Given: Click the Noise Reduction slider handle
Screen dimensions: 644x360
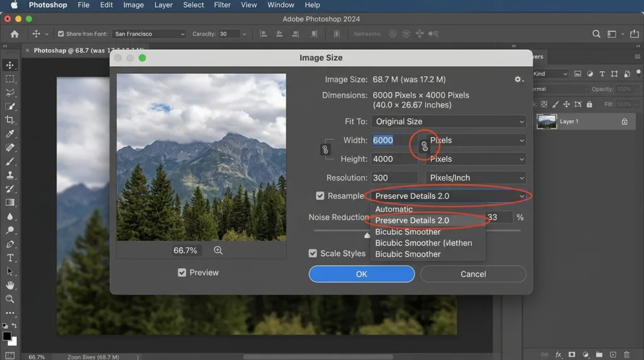Looking at the screenshot, I should pos(367,235).
